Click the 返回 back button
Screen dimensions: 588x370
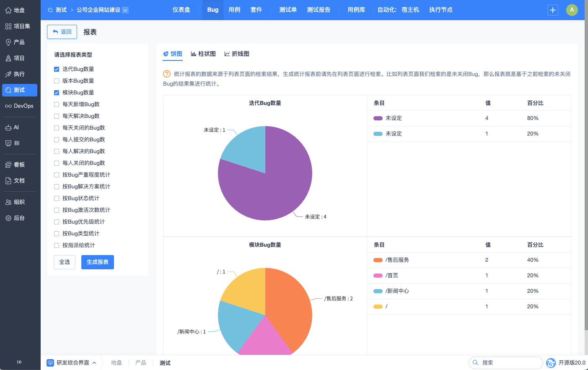(62, 32)
